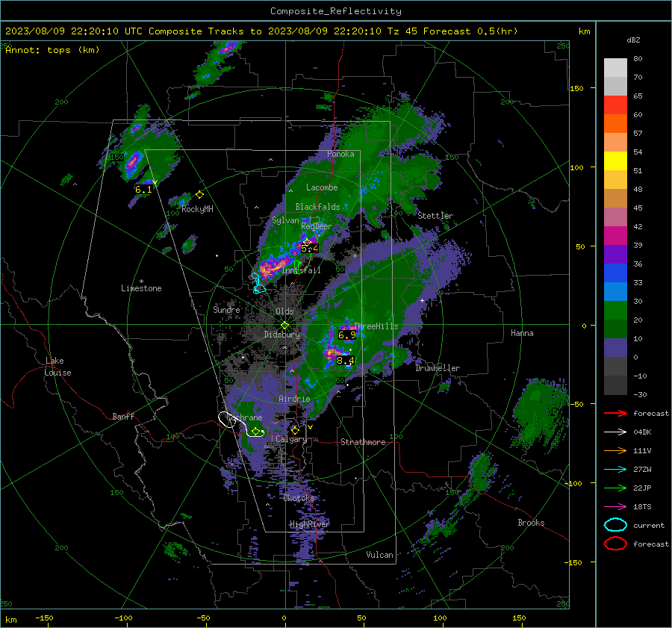Click the HighRiver city label
The height and width of the screenshot is (628, 672).
[x=309, y=524]
